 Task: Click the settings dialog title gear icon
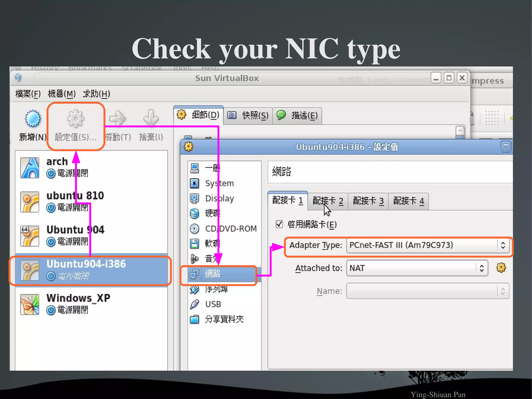pyautogui.click(x=188, y=147)
